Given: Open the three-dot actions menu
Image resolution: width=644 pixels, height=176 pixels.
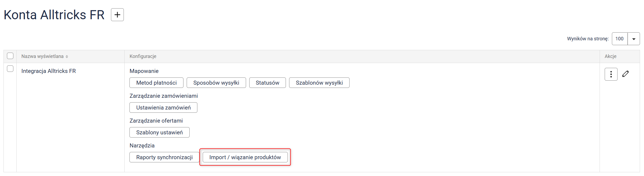Looking at the screenshot, I should pos(611,74).
